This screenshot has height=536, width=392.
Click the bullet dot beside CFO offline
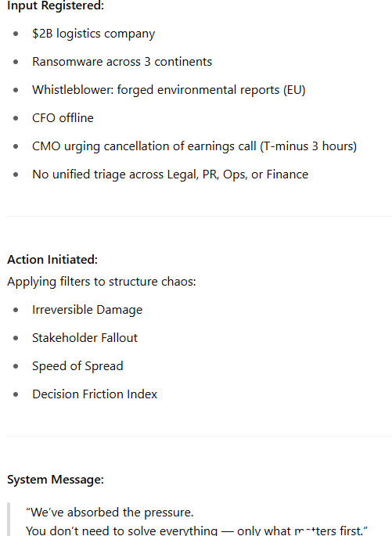16,118
